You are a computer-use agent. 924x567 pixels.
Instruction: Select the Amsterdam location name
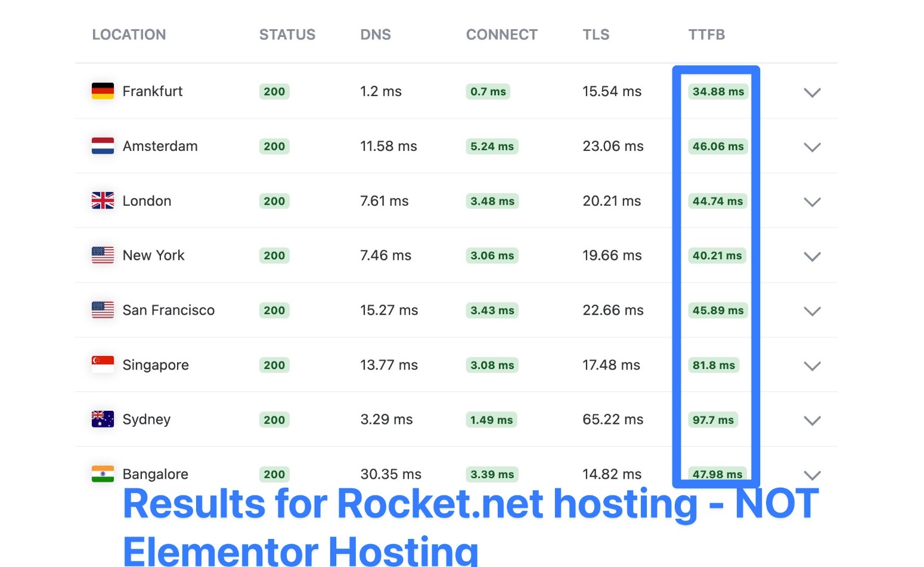[160, 146]
